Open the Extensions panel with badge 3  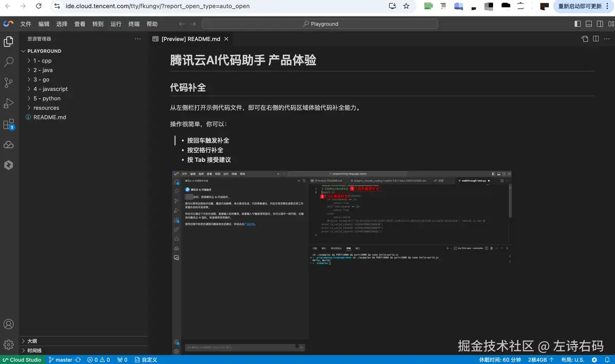point(8,123)
